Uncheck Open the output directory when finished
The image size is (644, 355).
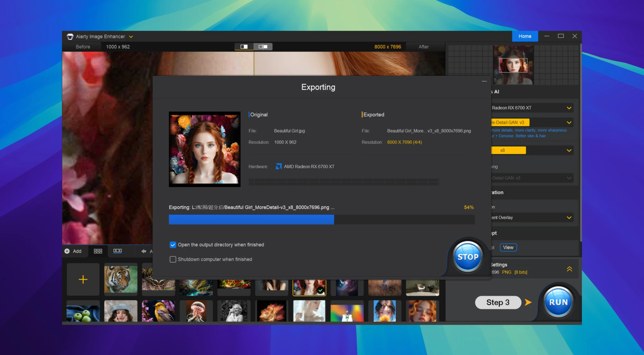click(173, 245)
